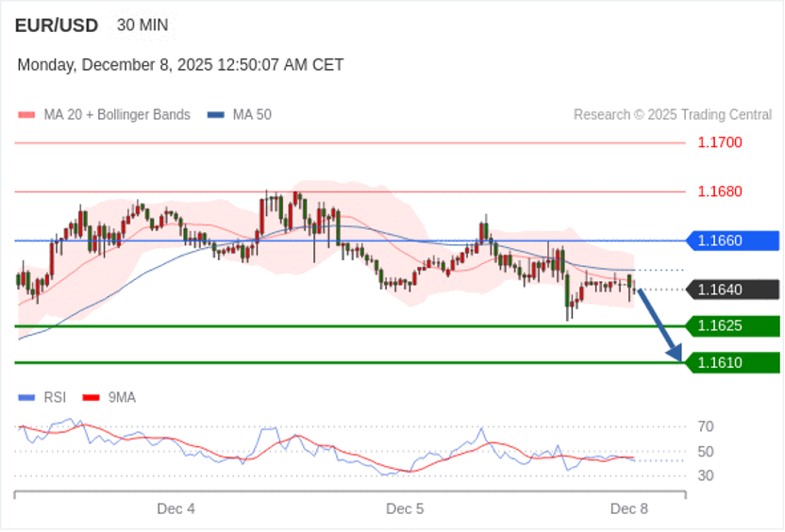Image resolution: width=785 pixels, height=532 pixels.
Task: Click the 9MA legend label
Action: pos(122,397)
